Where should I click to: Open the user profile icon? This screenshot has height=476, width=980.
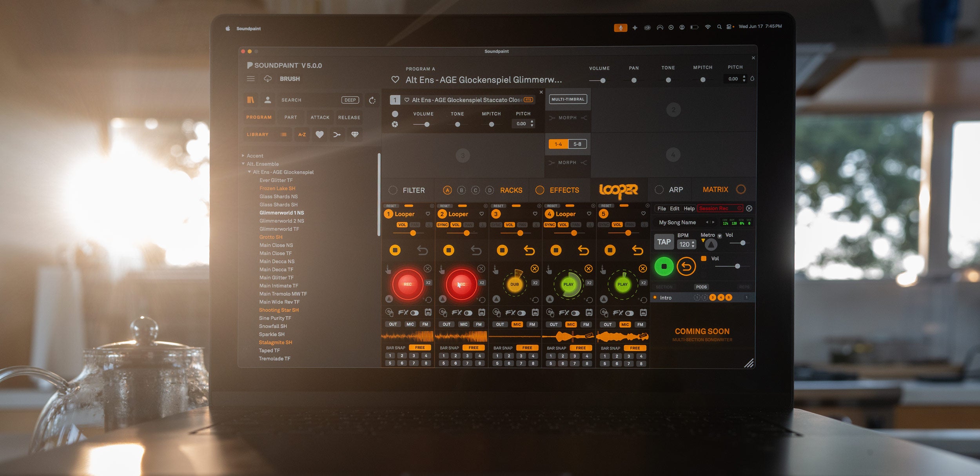[268, 100]
